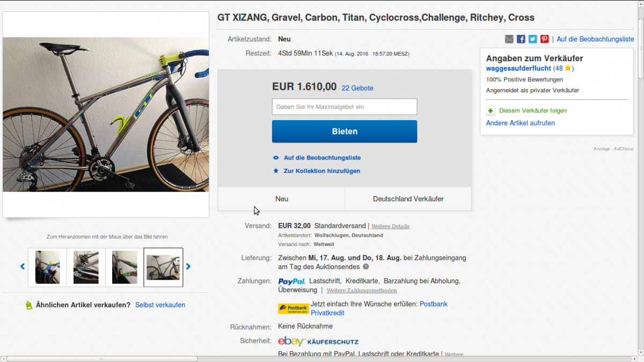This screenshot has width=644, height=362.
Task: Share listing on Twitter
Action: [x=532, y=39]
